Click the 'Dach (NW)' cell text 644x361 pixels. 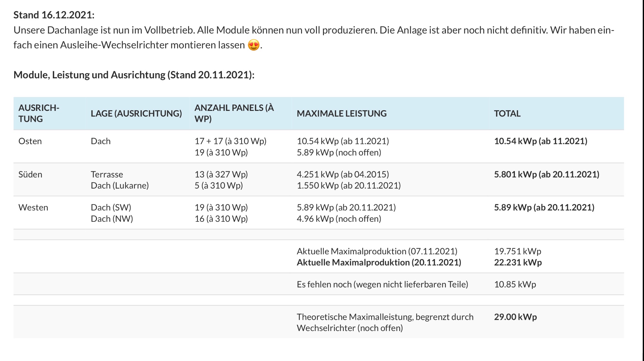(112, 219)
